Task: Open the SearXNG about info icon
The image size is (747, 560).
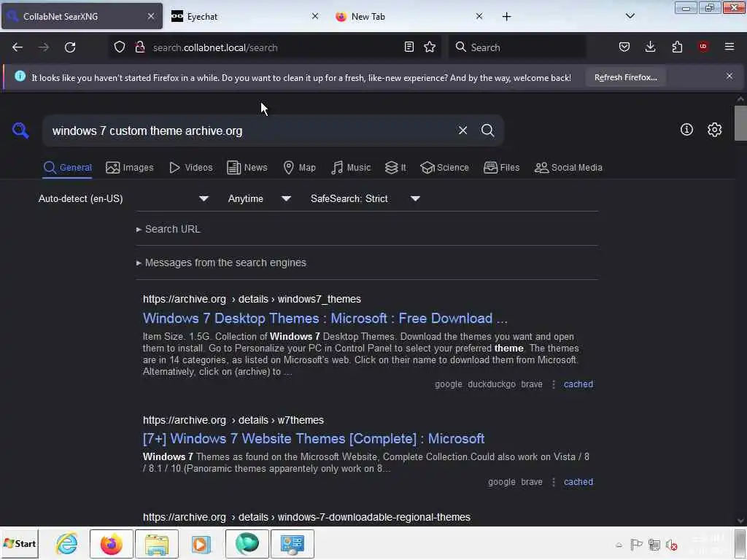Action: tap(686, 130)
